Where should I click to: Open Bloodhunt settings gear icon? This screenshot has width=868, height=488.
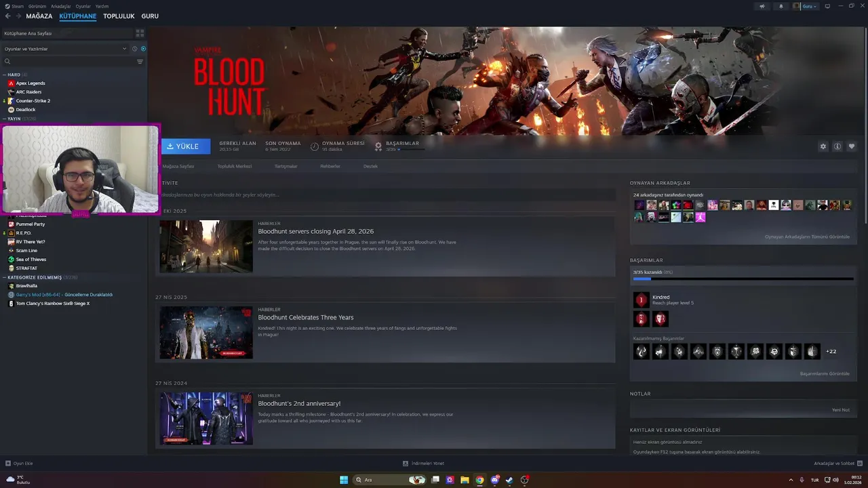pyautogui.click(x=823, y=146)
